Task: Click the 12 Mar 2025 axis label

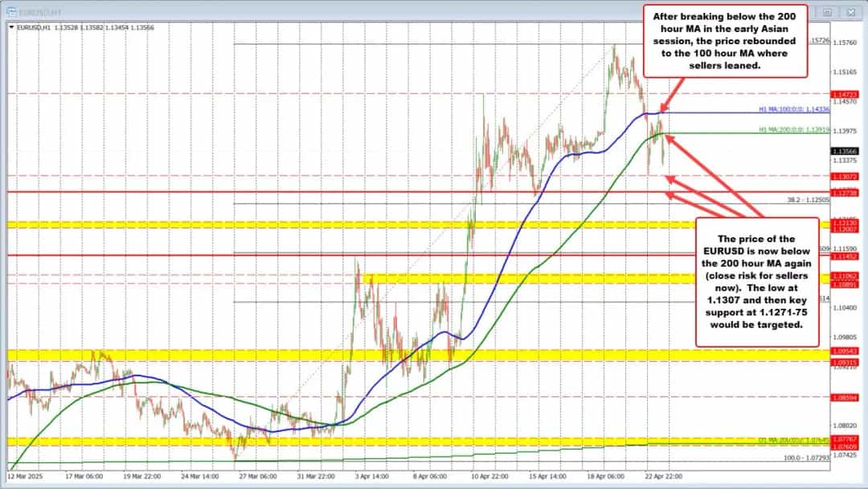Action: click(24, 475)
